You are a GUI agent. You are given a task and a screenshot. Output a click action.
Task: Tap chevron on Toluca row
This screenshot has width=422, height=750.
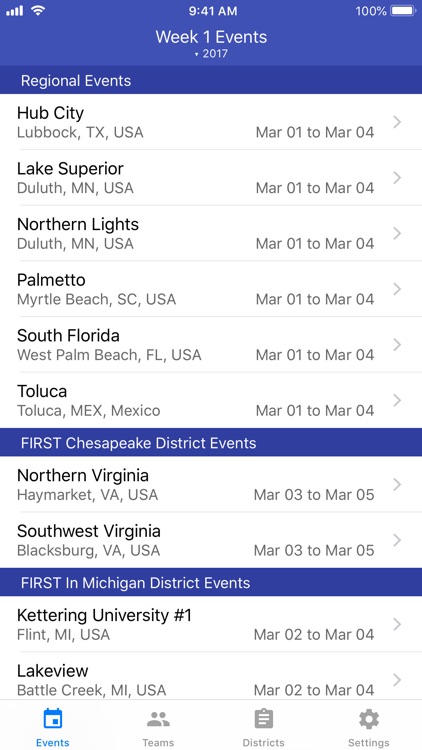click(x=397, y=400)
